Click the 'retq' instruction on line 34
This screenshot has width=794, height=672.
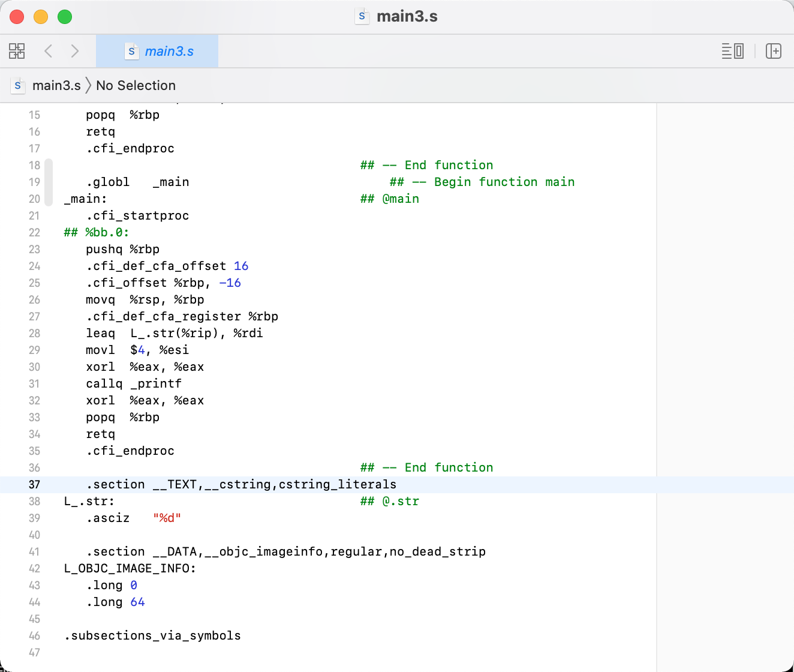click(x=100, y=434)
